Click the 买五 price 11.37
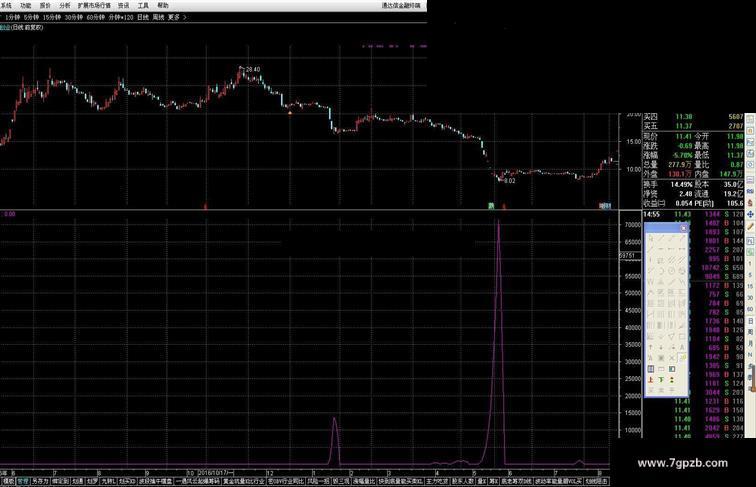Screen dimensions: 756x487 684,126
